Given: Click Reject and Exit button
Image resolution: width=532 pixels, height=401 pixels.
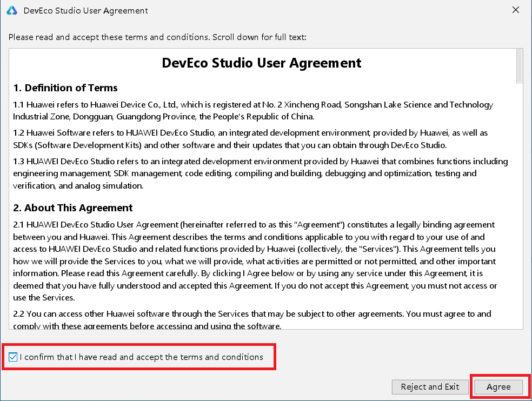Looking at the screenshot, I should click(430, 387).
